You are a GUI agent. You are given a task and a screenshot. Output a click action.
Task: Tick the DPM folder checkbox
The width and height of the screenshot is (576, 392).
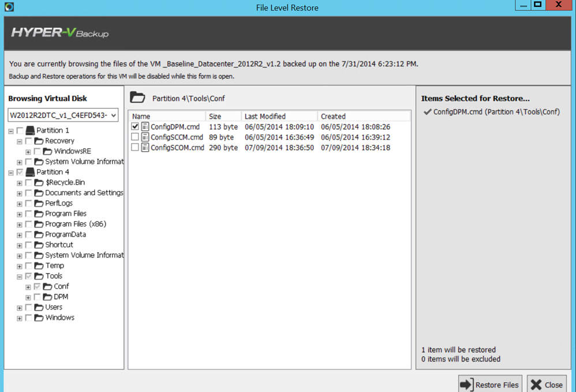(x=37, y=297)
